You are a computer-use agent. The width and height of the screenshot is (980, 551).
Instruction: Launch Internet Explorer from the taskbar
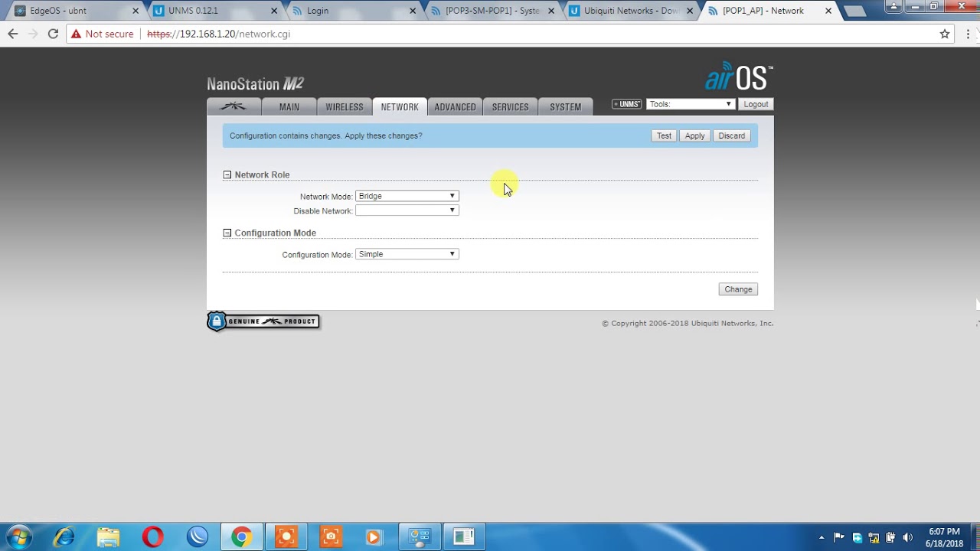(64, 536)
